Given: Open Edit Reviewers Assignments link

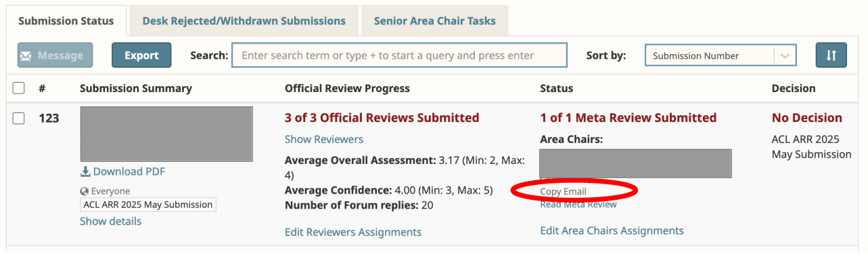Looking at the screenshot, I should pyautogui.click(x=353, y=232).
